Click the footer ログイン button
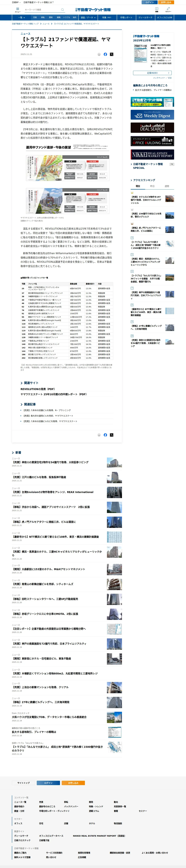 (x=48, y=783)
